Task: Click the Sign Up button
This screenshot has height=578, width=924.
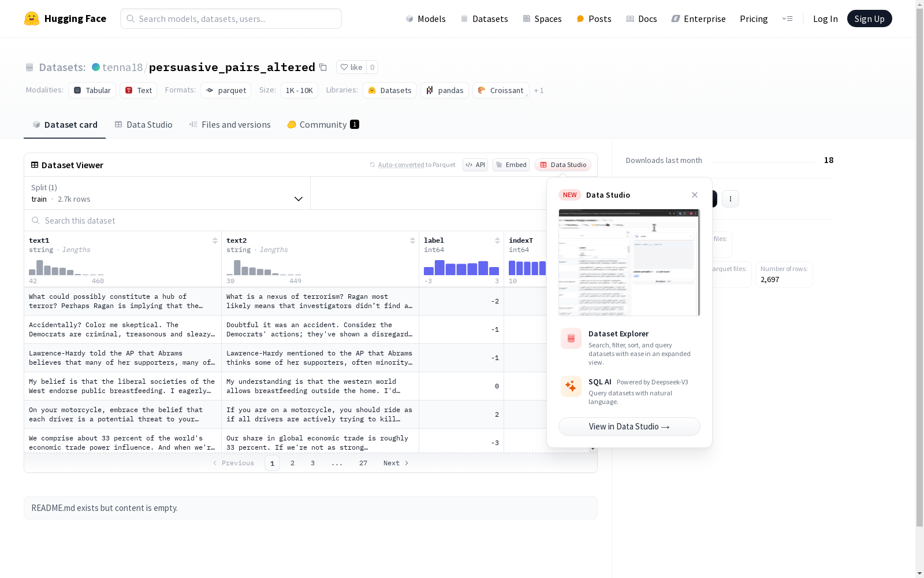Action: (869, 18)
